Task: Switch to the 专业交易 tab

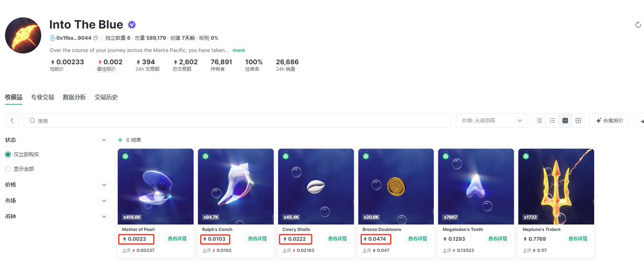Action: click(42, 97)
